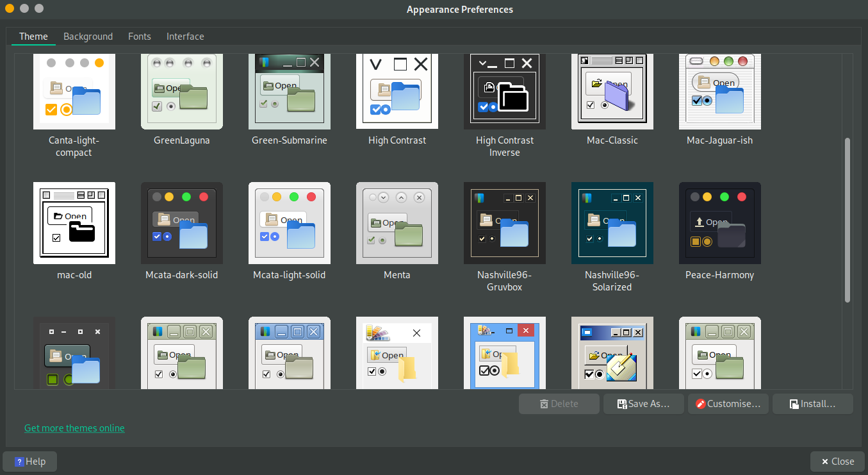Click the 'Mcata-light-solid' theme label

pos(290,275)
